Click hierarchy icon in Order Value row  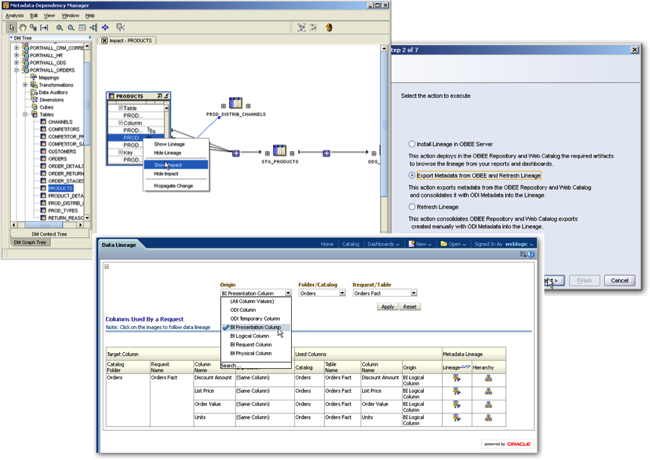tap(488, 404)
